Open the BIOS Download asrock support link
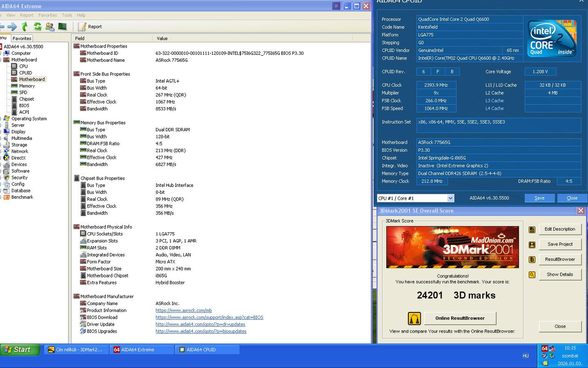This screenshot has width=588, height=368. [x=209, y=317]
